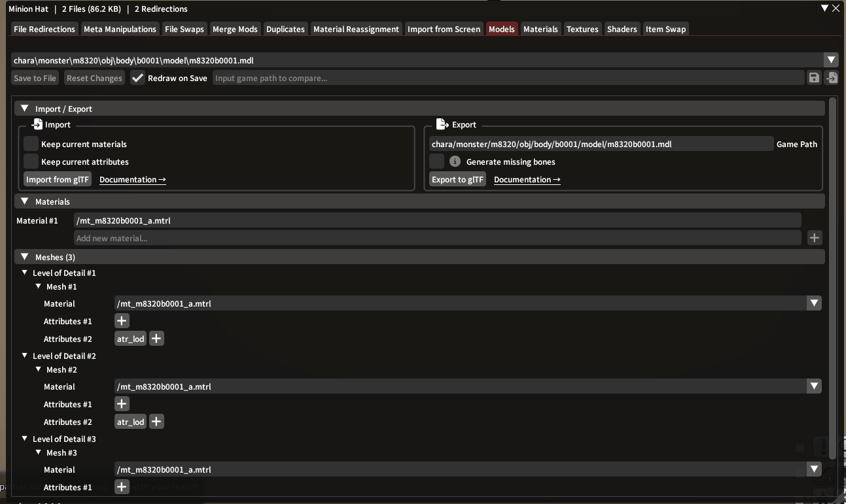Click Export to glTF
This screenshot has height=504, width=846.
[x=457, y=179]
